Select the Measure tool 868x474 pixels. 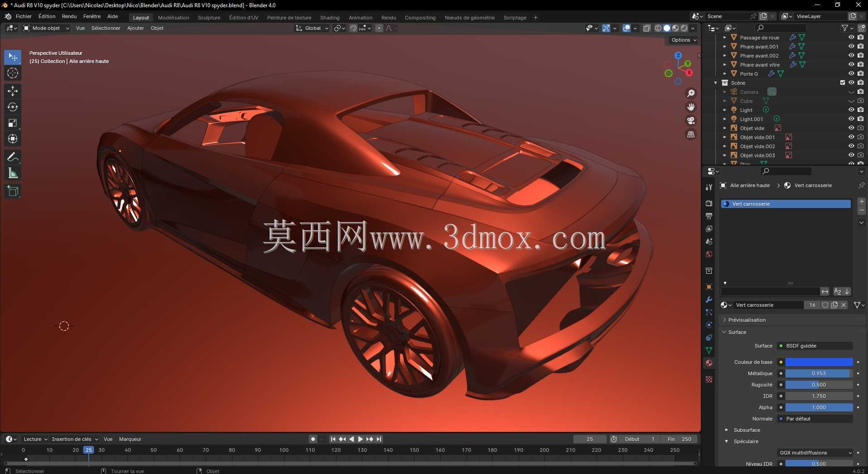click(13, 173)
